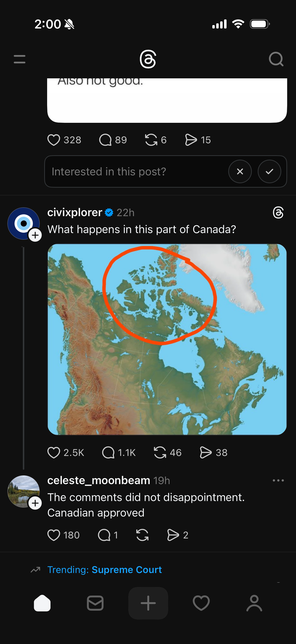Dismiss the 'Interested in this post?' prompt
This screenshot has width=296, height=644.
(240, 171)
